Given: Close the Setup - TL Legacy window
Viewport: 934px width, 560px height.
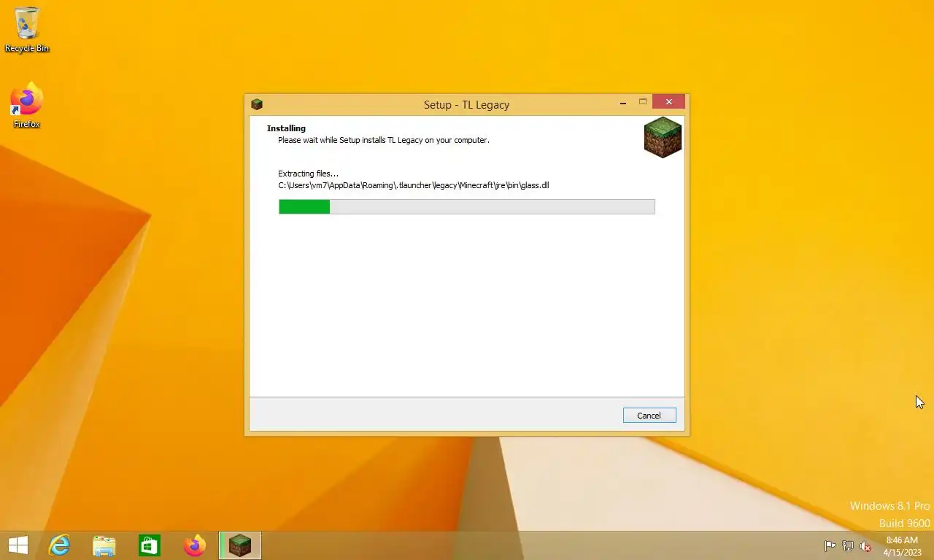Looking at the screenshot, I should [668, 102].
